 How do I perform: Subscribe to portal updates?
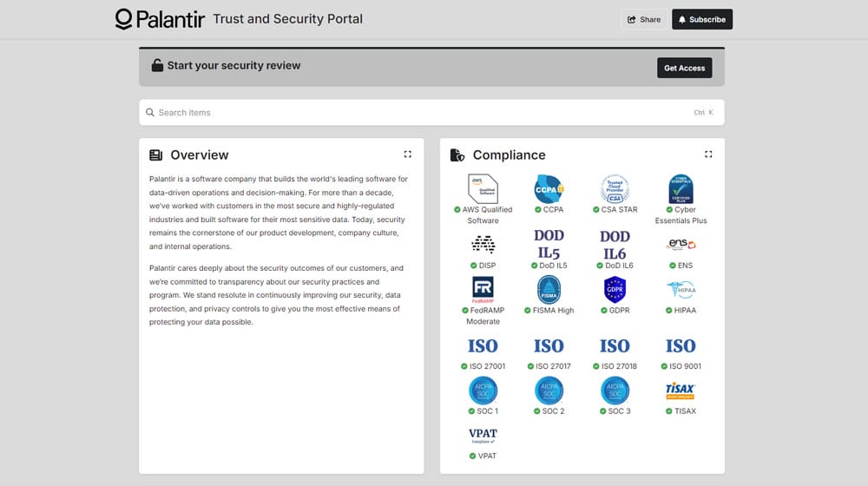point(702,19)
